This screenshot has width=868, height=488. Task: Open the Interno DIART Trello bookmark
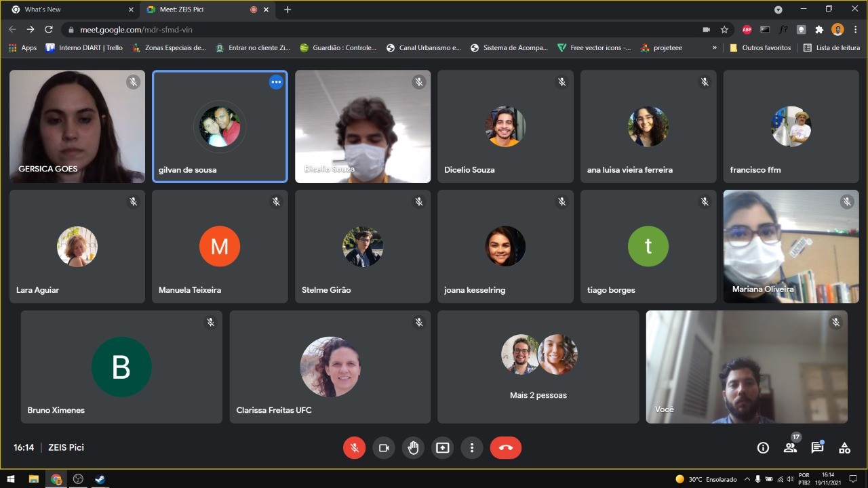click(x=84, y=48)
